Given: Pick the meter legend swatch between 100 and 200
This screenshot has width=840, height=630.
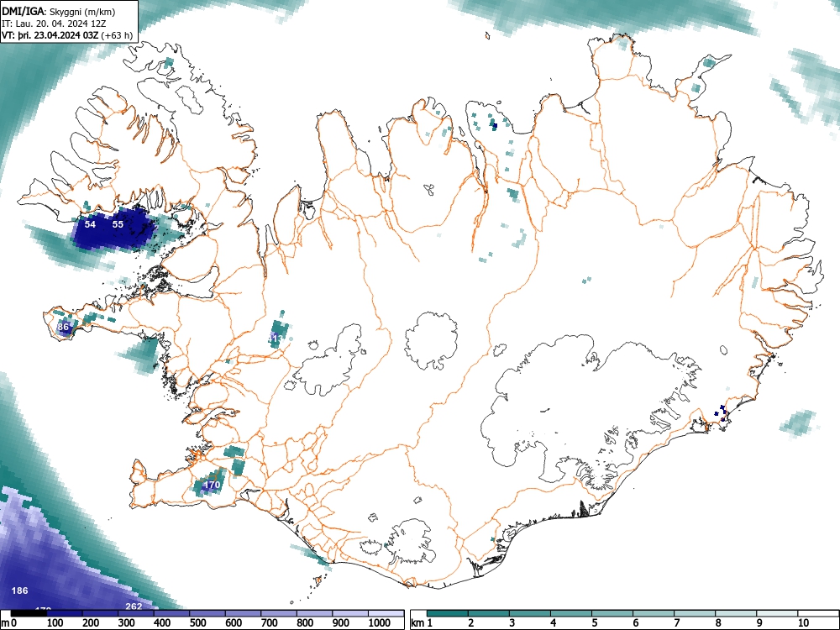Looking at the screenshot, I should pyautogui.click(x=65, y=613).
